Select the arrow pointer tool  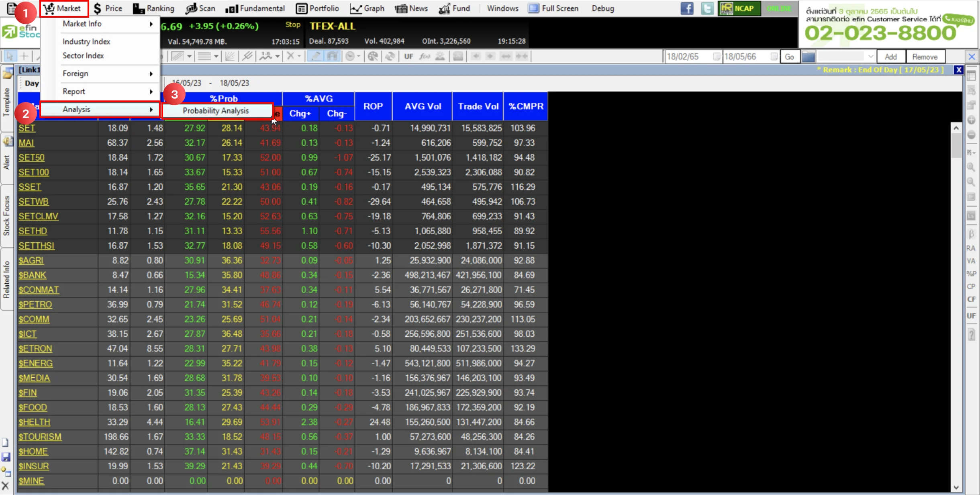click(x=10, y=56)
